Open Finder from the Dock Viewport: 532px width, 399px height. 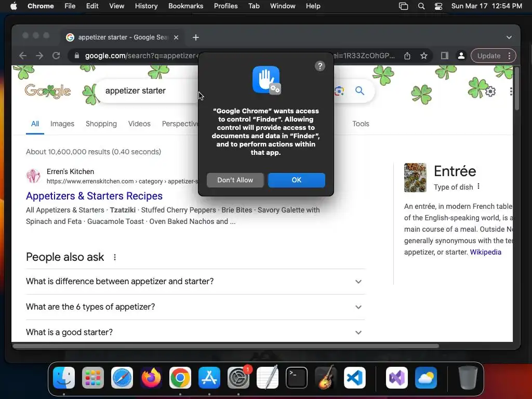[x=64, y=378]
